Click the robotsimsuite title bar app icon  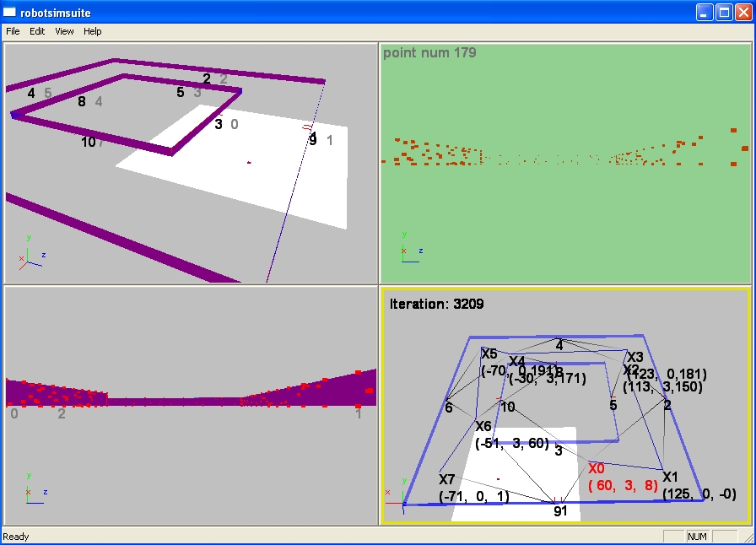(9, 13)
